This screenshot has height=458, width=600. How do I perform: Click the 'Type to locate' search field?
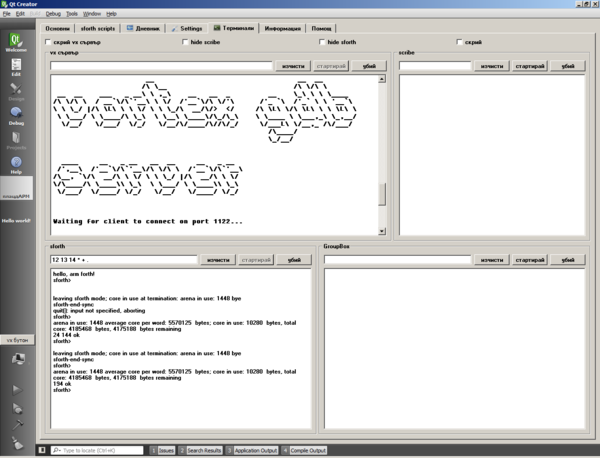(97, 450)
